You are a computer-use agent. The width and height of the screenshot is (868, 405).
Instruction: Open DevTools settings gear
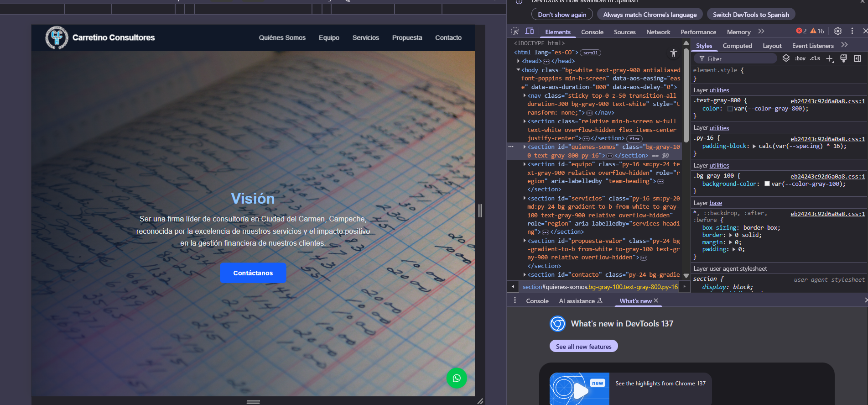tap(838, 32)
